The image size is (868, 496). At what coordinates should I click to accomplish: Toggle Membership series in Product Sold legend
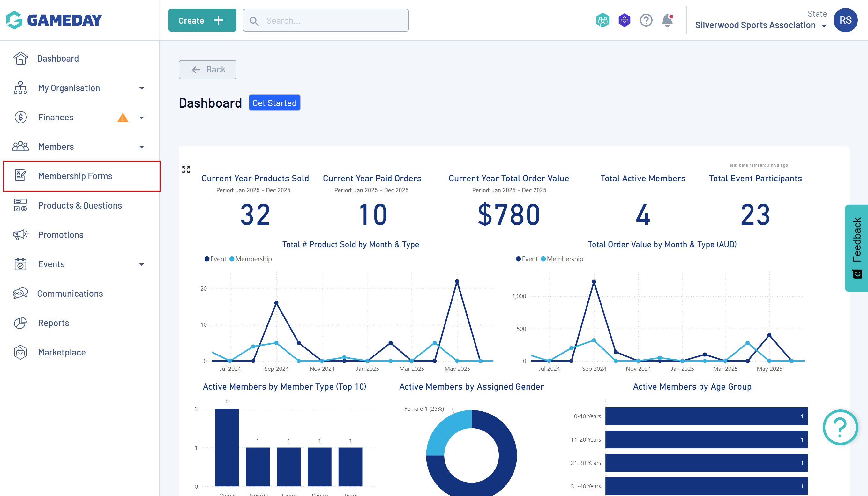click(251, 259)
